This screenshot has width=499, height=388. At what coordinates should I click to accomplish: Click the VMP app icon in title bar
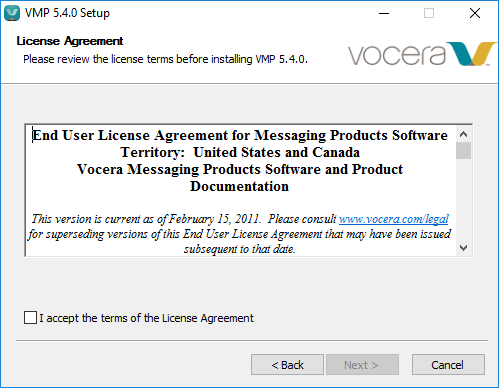click(12, 13)
